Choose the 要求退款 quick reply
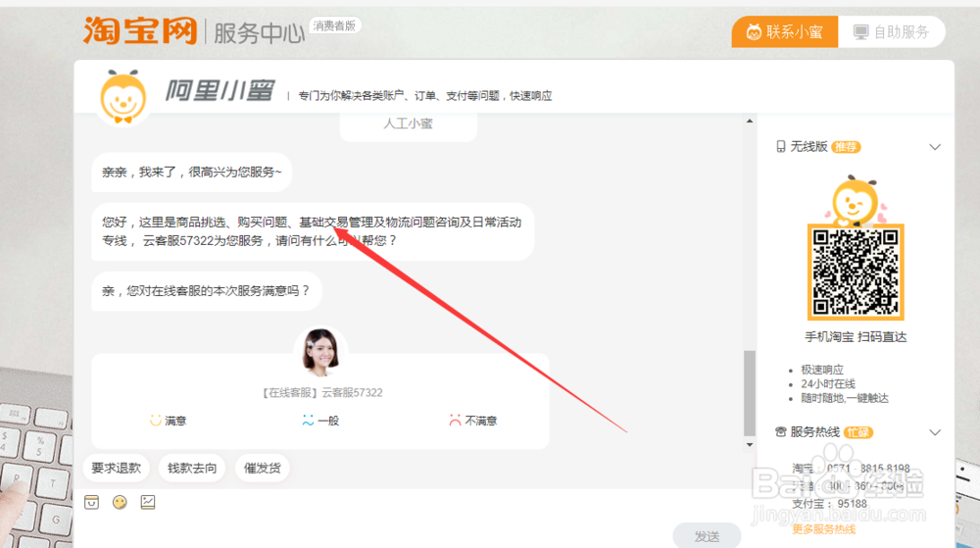This screenshot has height=548, width=980. [x=117, y=468]
